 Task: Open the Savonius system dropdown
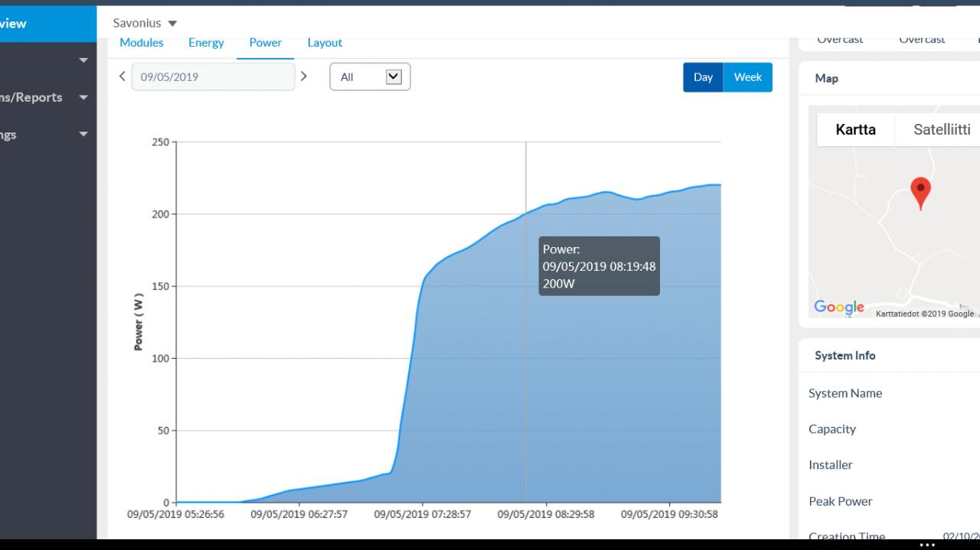[x=145, y=23]
